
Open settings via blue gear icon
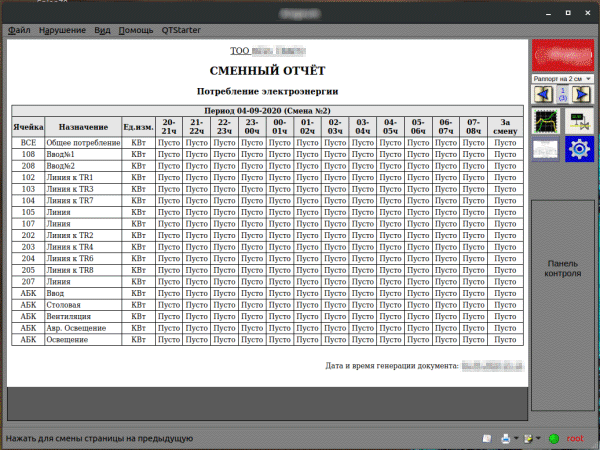[x=579, y=149]
